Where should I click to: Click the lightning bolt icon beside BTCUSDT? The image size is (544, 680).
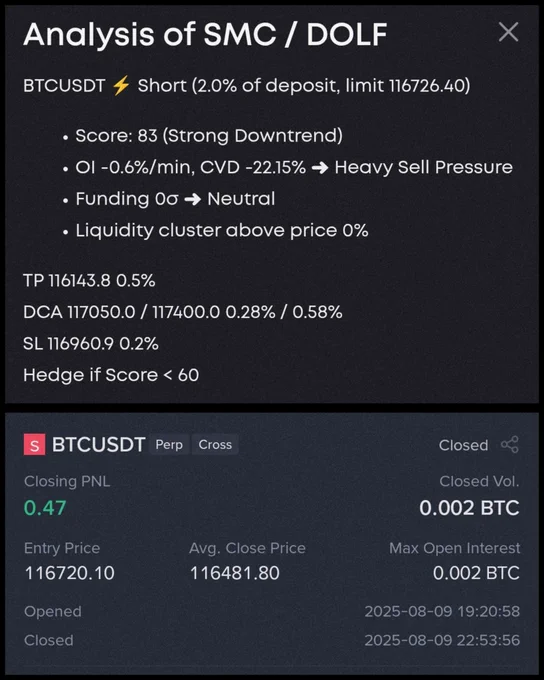[x=121, y=85]
